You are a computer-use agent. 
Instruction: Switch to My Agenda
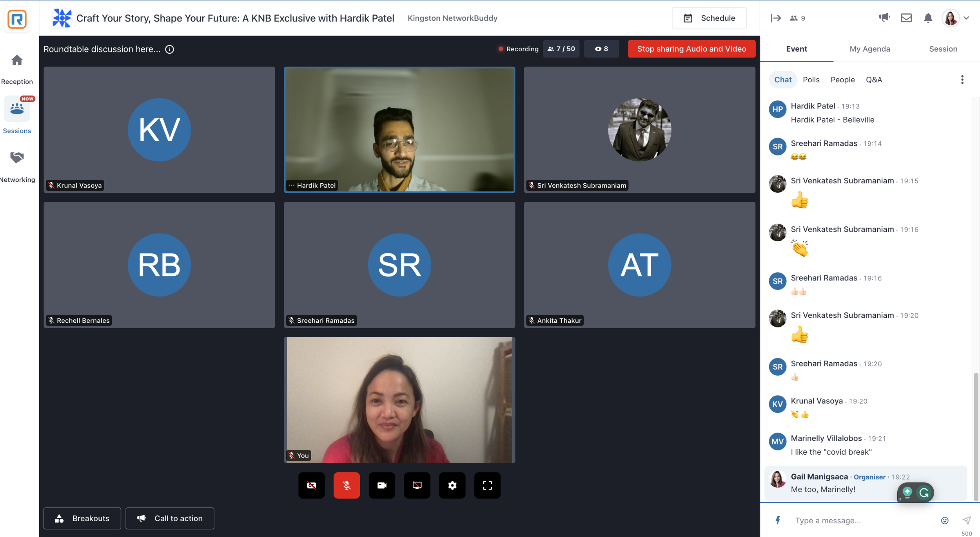(869, 49)
